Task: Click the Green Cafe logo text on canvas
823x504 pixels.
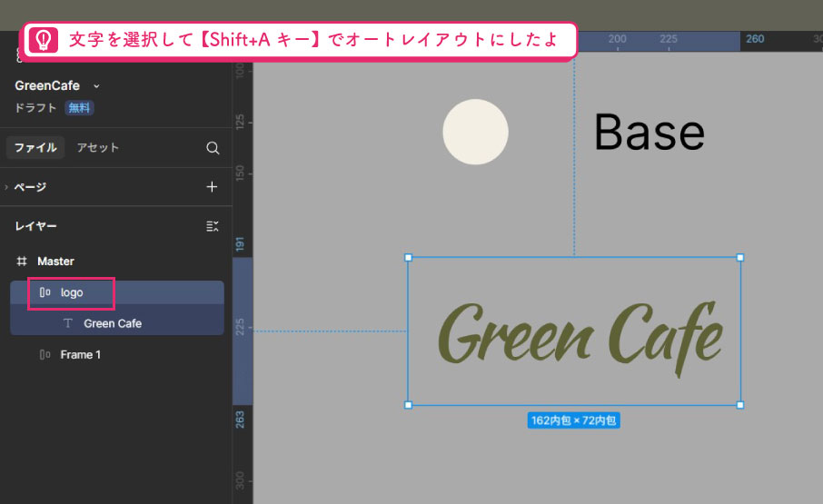Action: pyautogui.click(x=580, y=339)
